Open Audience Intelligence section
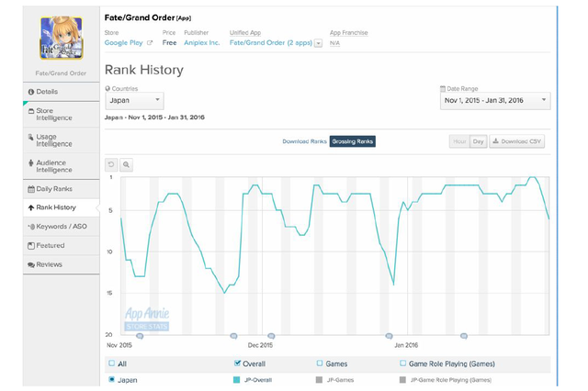This screenshot has height=391, width=588. coord(62,166)
